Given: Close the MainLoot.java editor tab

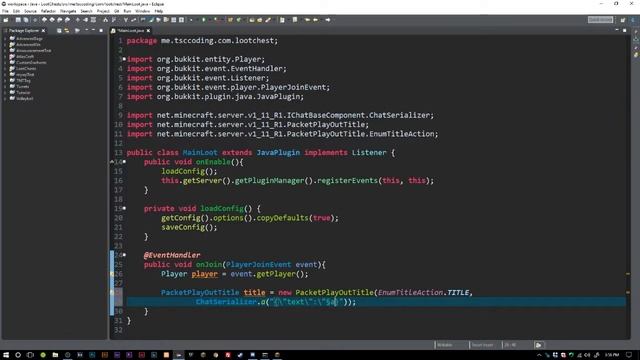Looking at the screenshot, I should click(x=148, y=31).
